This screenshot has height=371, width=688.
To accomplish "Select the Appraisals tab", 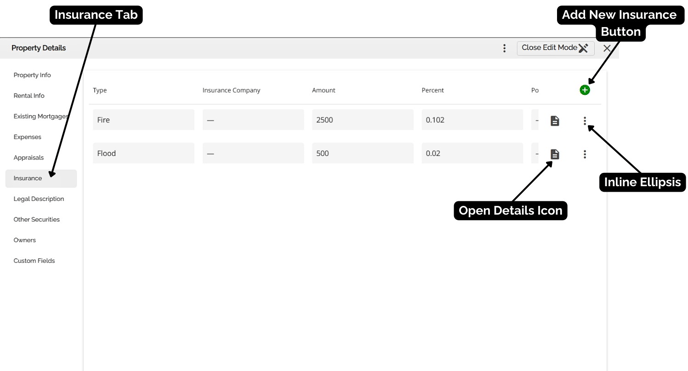I will tap(29, 157).
